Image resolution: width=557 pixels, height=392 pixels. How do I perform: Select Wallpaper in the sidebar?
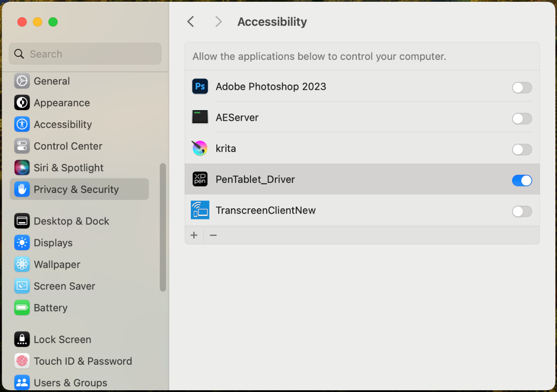coord(57,264)
